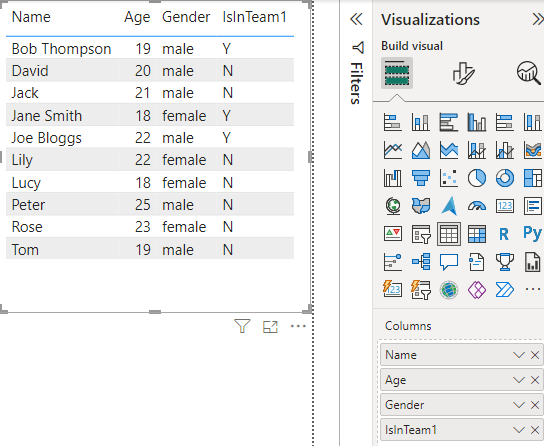Select the Card visual
This screenshot has height=446, width=544.
pyautogui.click(x=505, y=206)
